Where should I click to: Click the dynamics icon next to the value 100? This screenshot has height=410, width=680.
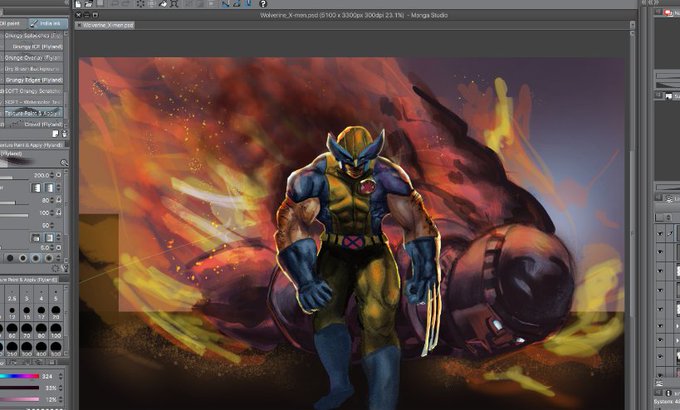click(x=59, y=213)
